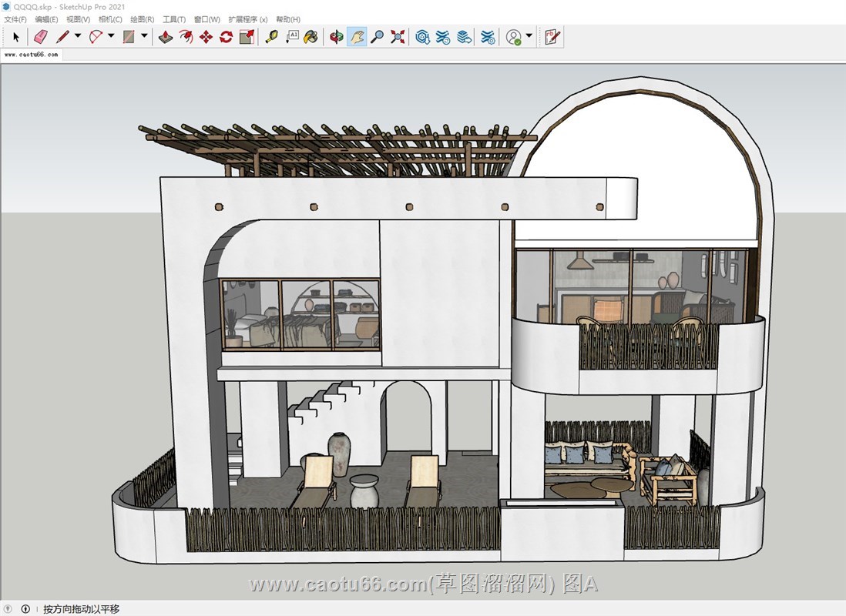Open the 视图(V) menu
The width and height of the screenshot is (846, 616).
pyautogui.click(x=79, y=19)
